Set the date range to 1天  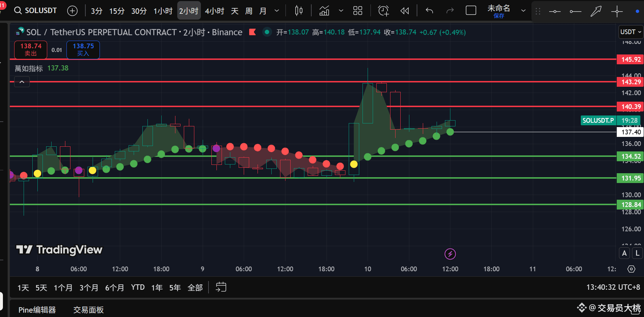point(23,288)
